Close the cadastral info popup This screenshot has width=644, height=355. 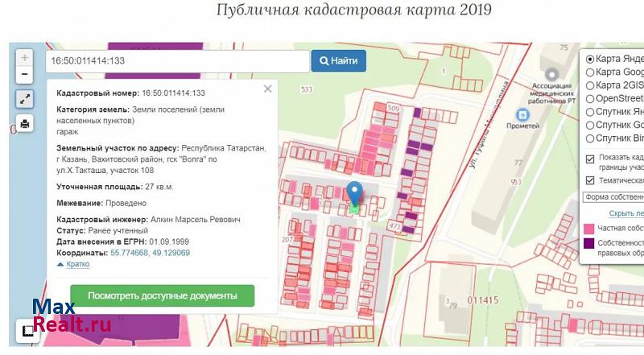267,89
